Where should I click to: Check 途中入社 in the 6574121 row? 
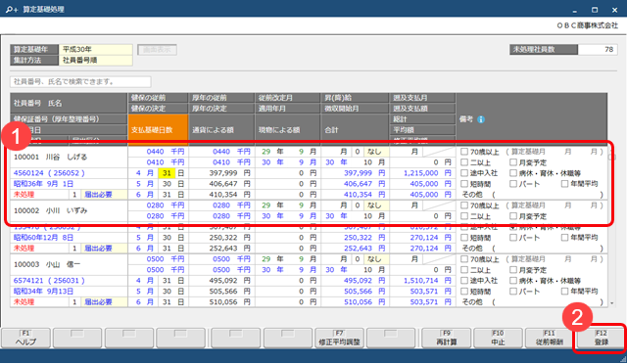464,281
